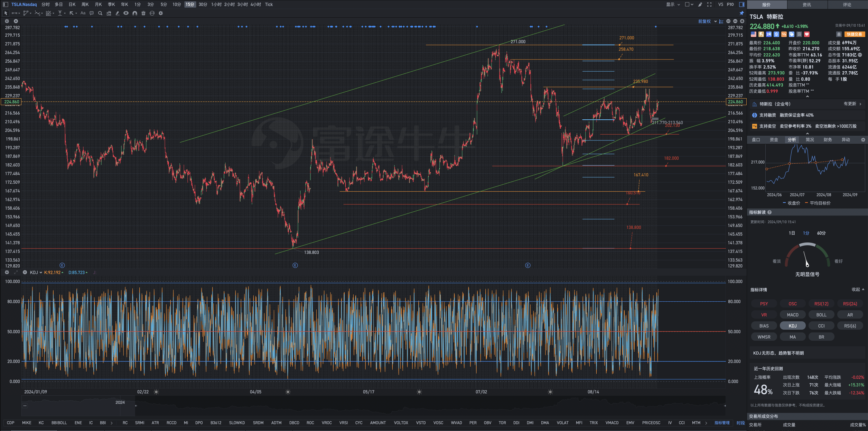
Task: Select the 1日 indicator period
Action: coord(792,233)
